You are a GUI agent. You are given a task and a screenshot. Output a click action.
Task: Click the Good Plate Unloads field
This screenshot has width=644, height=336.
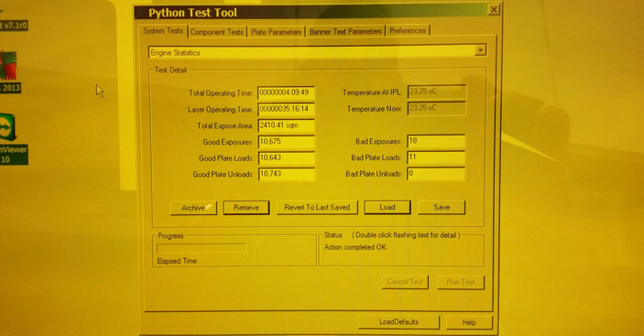(287, 174)
